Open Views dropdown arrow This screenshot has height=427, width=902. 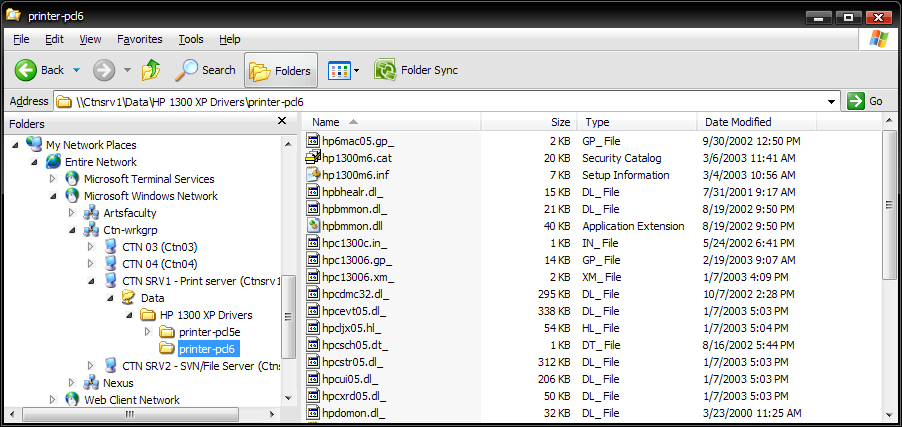coord(357,71)
